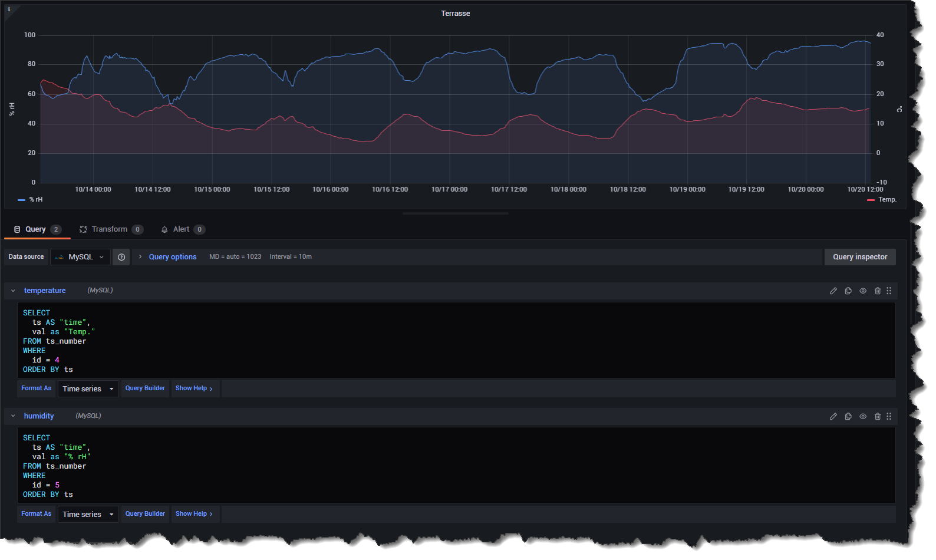Screen dimensions: 936x560
Task: Click the humidity query name link
Action: point(39,416)
